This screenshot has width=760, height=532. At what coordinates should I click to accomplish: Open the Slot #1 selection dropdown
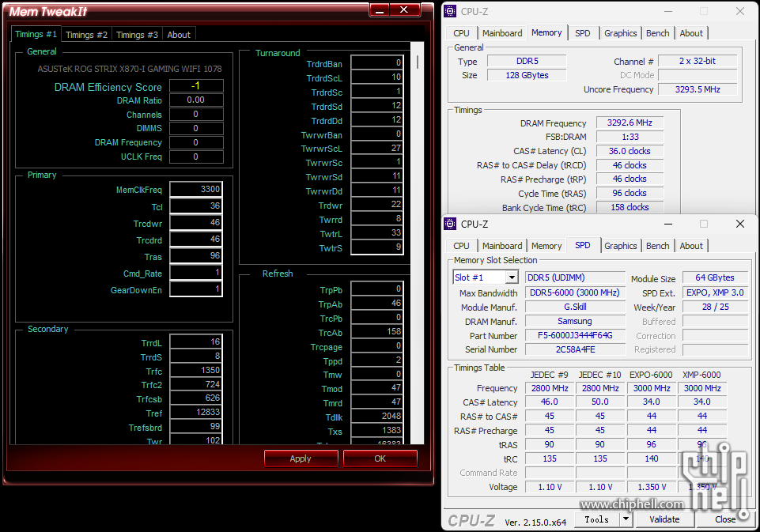[512, 277]
